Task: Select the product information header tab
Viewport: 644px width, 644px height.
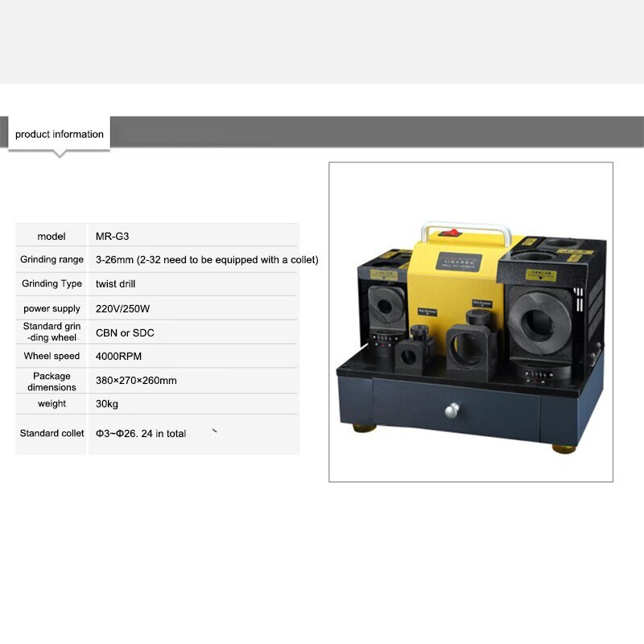Action: tap(60, 133)
